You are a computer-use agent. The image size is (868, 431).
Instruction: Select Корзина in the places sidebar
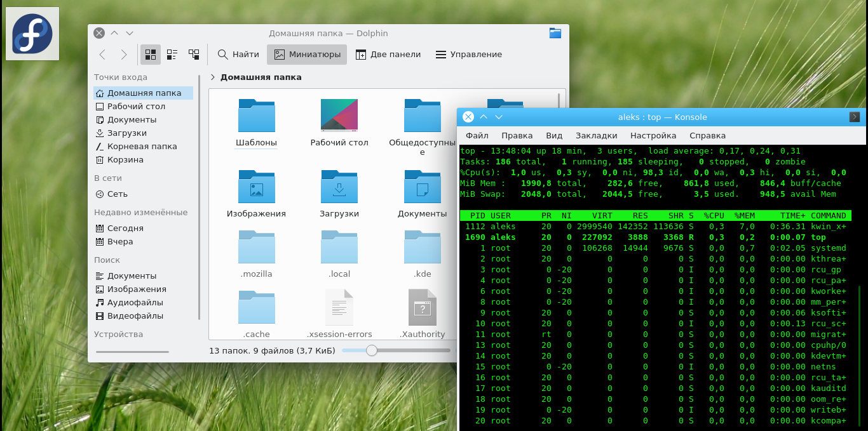[125, 160]
